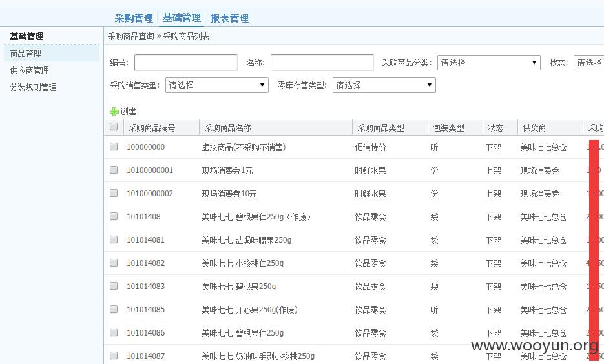This screenshot has width=604, height=364.
Task: Switch to the 采购管理 tab
Action: 134,18
